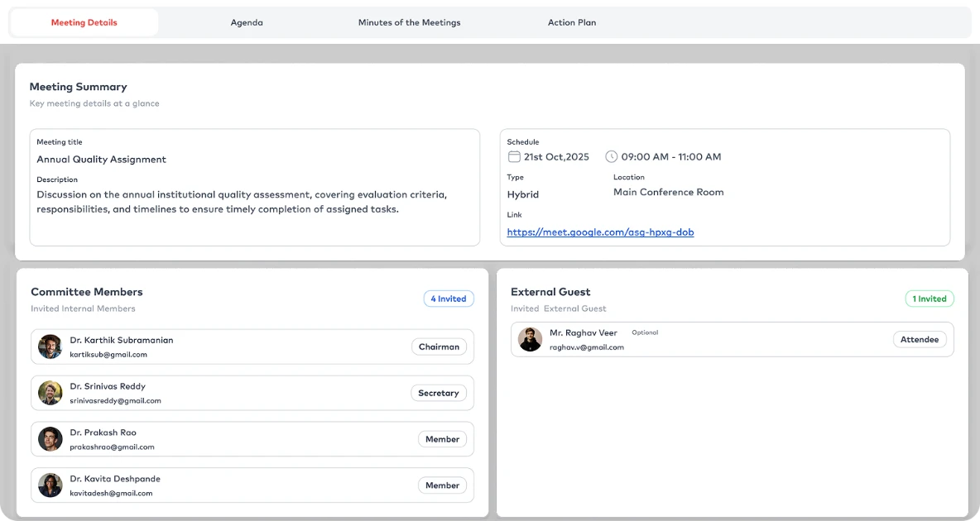Click the 1 Invited external guest badge
Image resolution: width=980 pixels, height=521 pixels.
930,299
